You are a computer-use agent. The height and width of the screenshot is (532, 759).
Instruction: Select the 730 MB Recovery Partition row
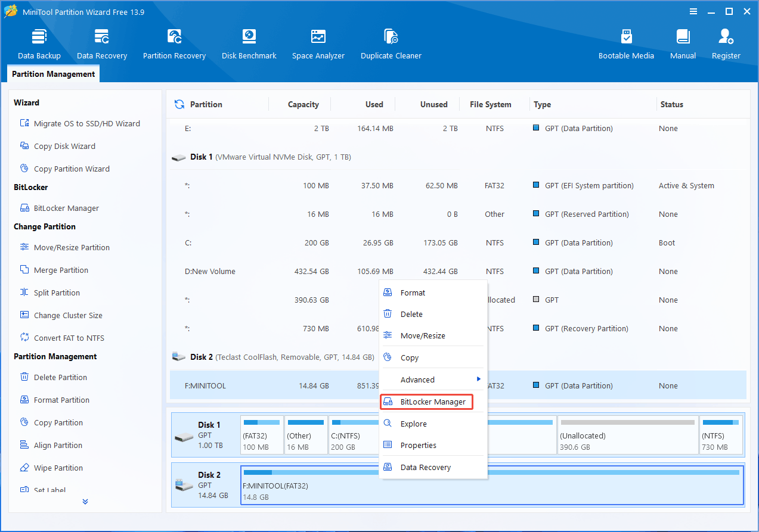click(x=458, y=328)
